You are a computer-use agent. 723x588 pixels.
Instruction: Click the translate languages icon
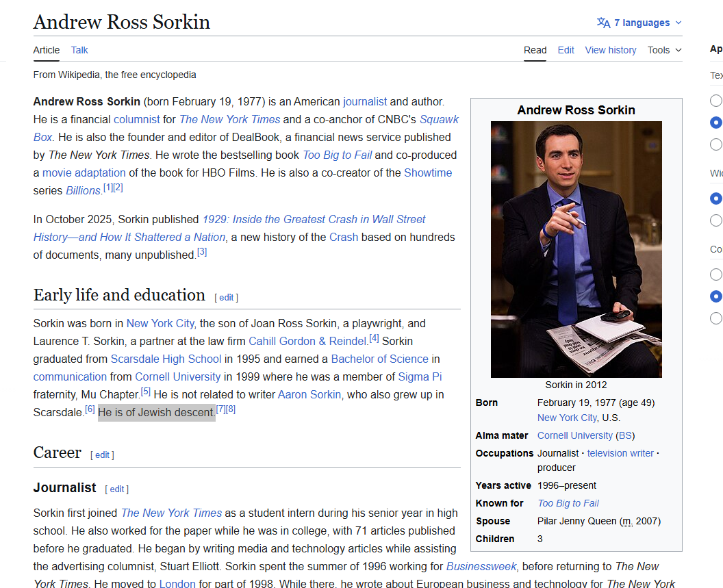[x=603, y=23]
